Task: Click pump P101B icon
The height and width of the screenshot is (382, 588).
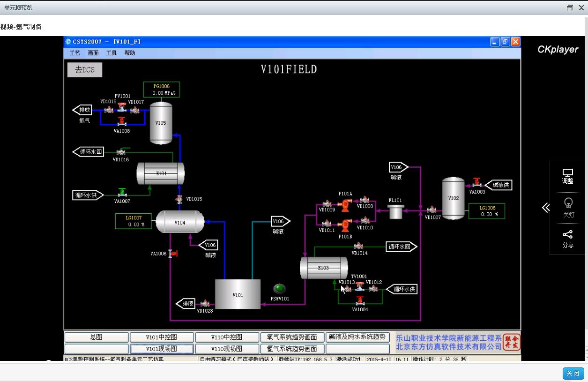Action: [x=345, y=226]
